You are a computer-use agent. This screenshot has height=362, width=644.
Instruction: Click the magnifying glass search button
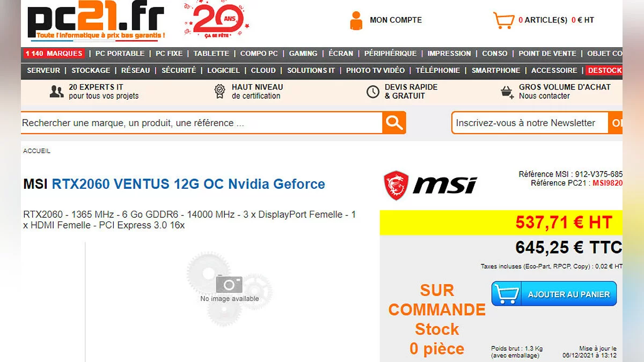pos(394,123)
